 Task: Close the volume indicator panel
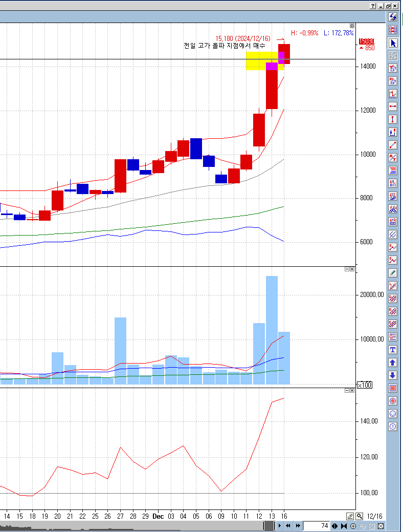coord(352,269)
